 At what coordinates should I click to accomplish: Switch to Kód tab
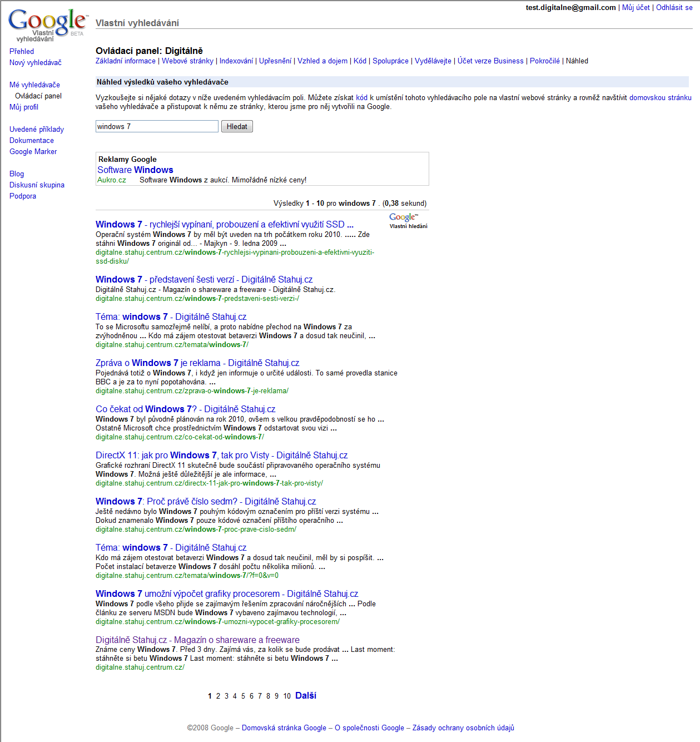pyautogui.click(x=360, y=61)
